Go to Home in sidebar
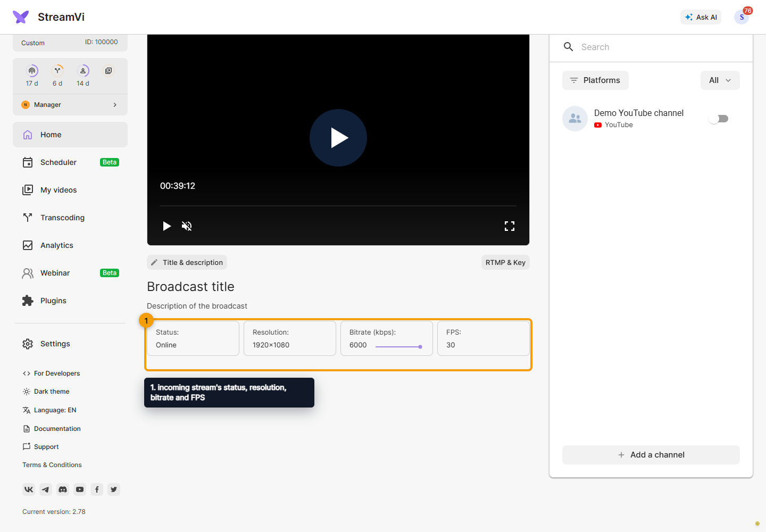Viewport: 766px width, 532px height. tap(70, 135)
